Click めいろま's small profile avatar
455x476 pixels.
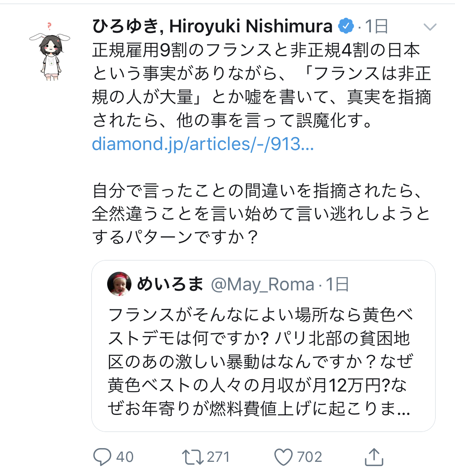pyautogui.click(x=119, y=284)
